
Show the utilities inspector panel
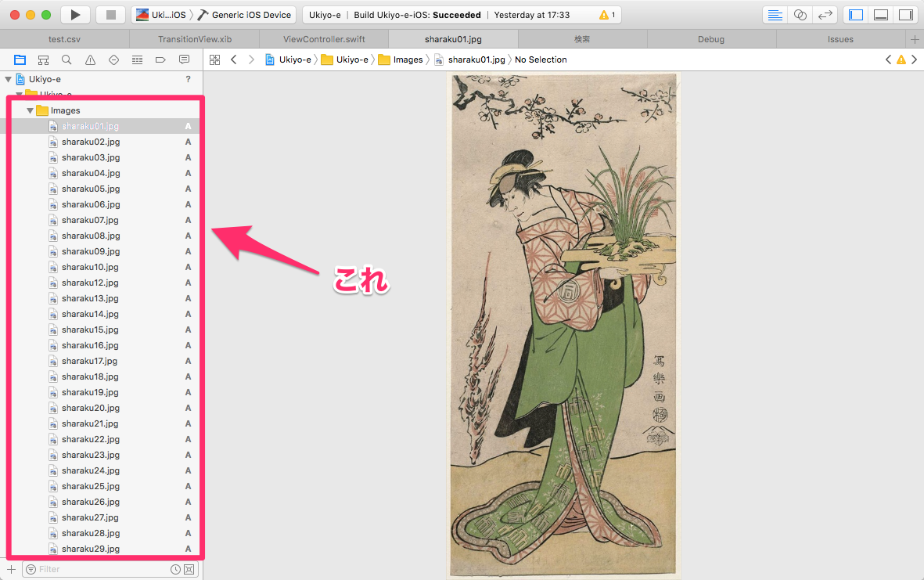click(907, 14)
